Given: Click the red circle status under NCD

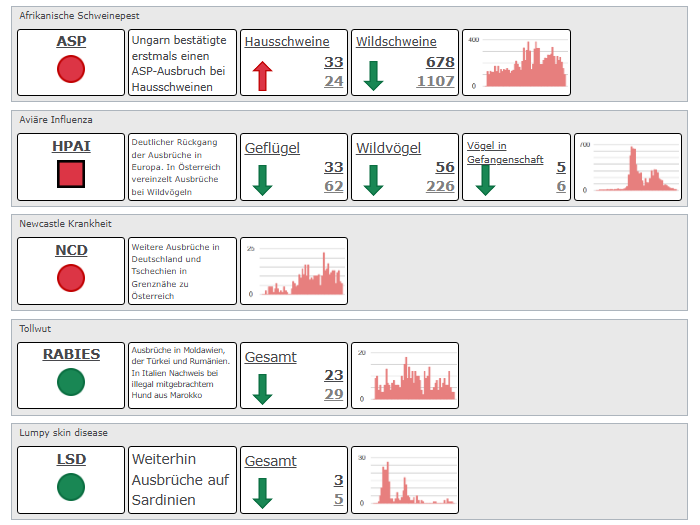Looking at the screenshot, I should click(71, 278).
